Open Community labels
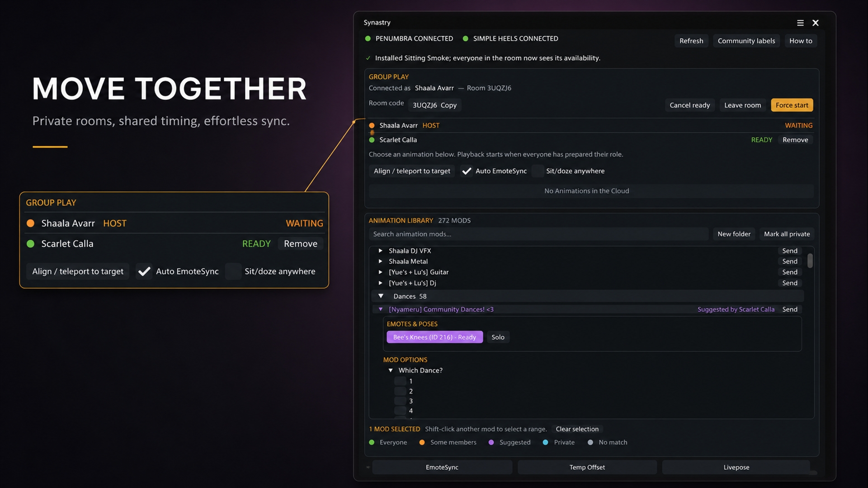 point(746,41)
